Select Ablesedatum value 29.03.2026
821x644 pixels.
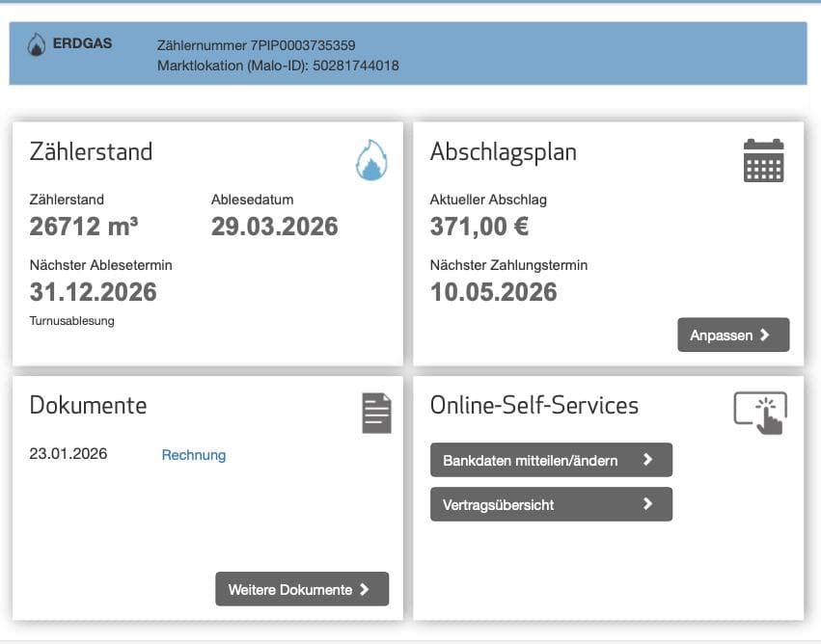[x=274, y=227]
